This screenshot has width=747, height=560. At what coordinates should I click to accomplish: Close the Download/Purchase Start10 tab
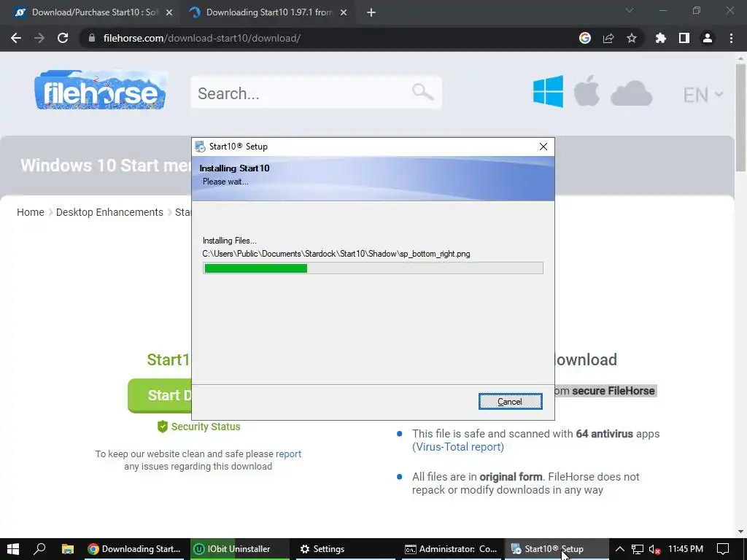169,12
